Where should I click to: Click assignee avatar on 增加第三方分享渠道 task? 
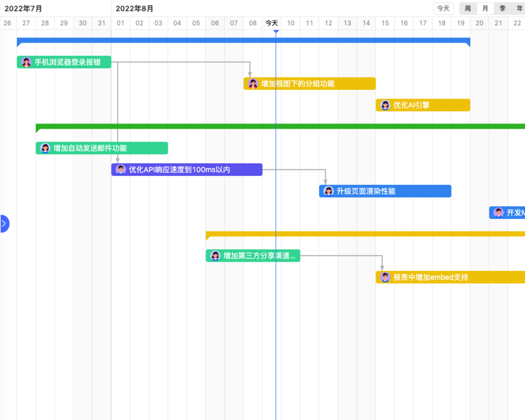tap(214, 256)
